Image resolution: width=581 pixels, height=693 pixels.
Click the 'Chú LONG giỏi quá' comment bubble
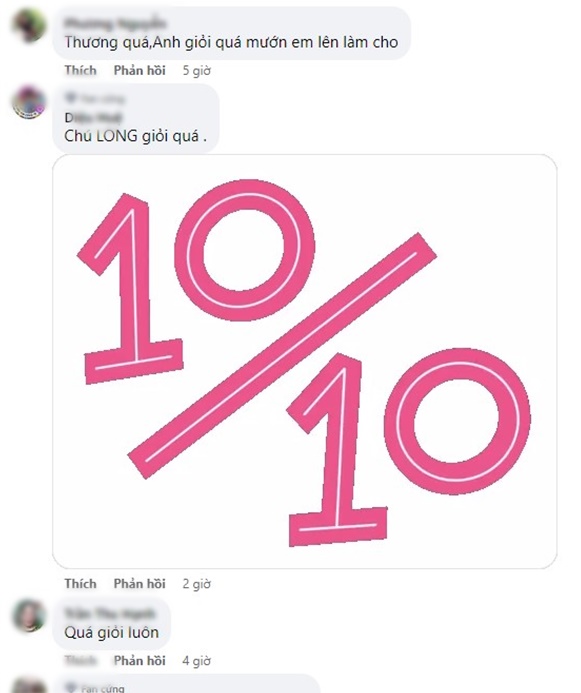pos(136,118)
